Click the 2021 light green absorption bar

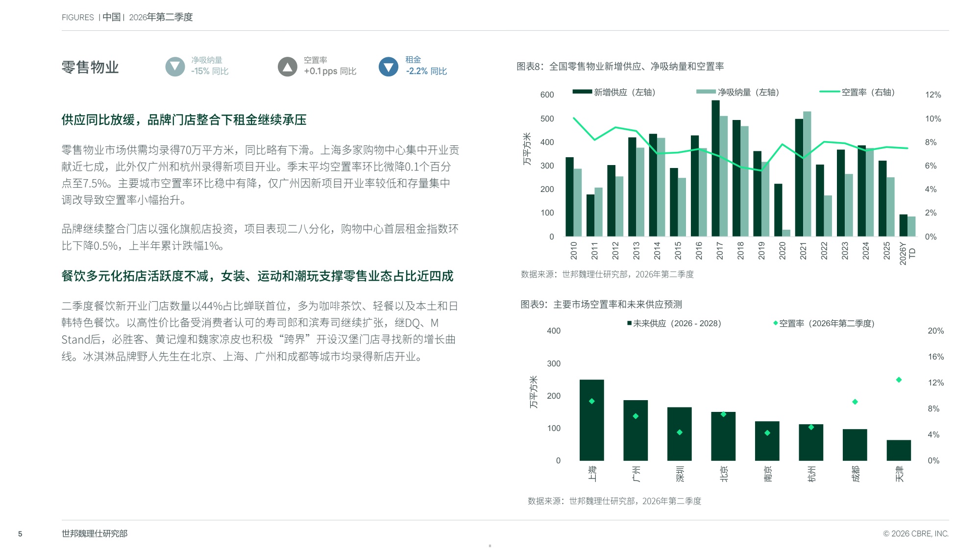coord(807,174)
